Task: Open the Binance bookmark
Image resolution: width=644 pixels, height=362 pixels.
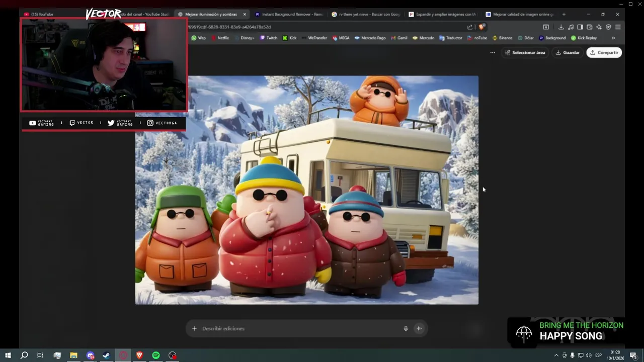Action: [502, 38]
